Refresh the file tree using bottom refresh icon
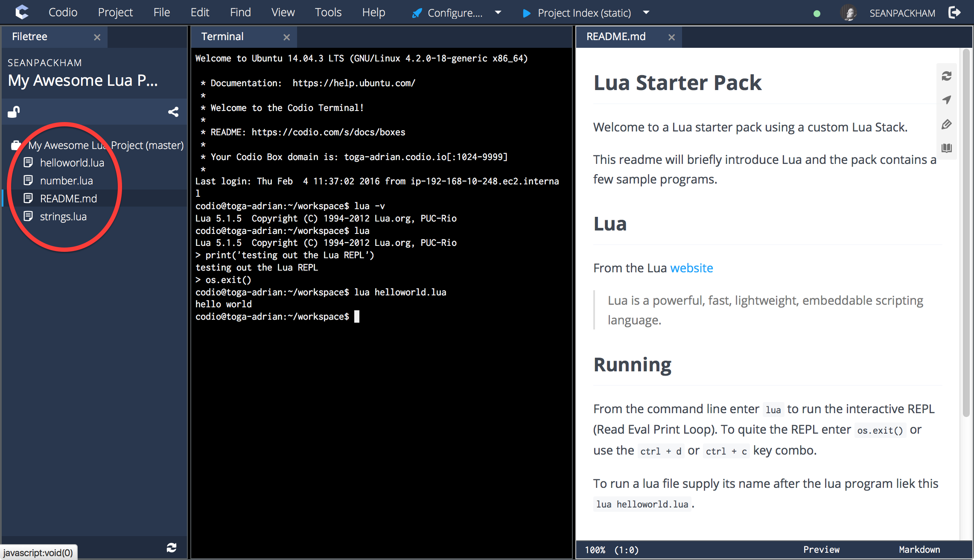 tap(172, 548)
